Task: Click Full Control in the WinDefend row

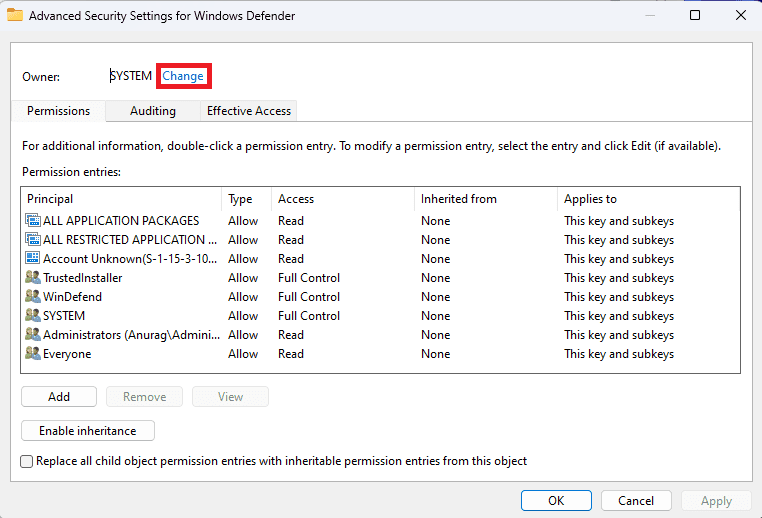Action: [x=309, y=296]
